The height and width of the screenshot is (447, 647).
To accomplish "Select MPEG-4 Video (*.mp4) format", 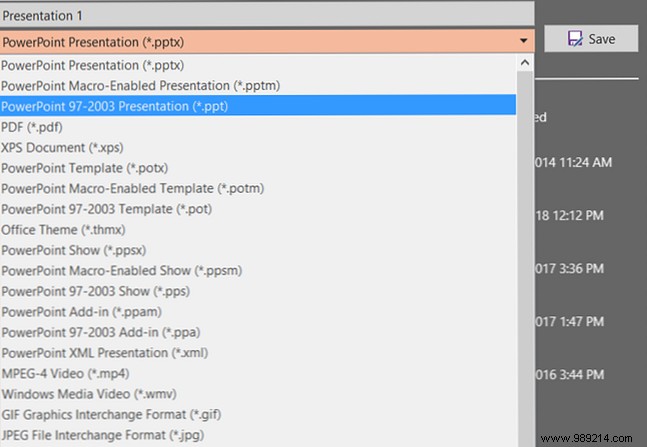I will pyautogui.click(x=258, y=373).
